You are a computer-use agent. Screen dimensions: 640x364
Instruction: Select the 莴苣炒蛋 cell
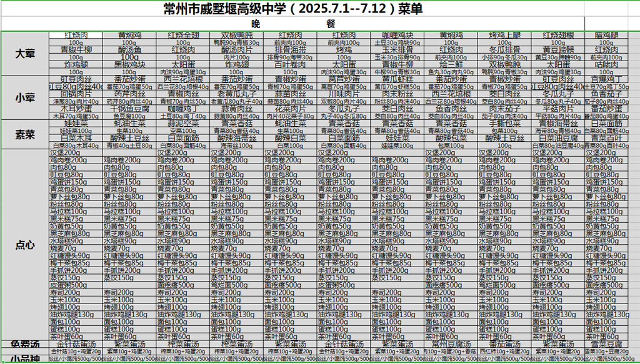tap(344, 79)
